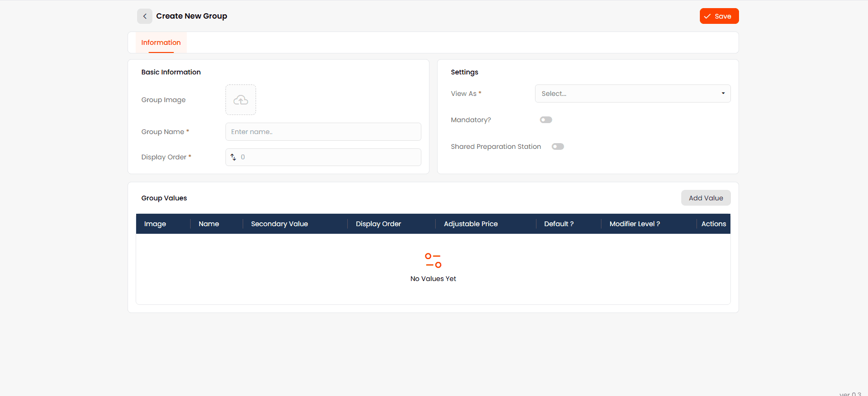Image resolution: width=868 pixels, height=396 pixels.
Task: Open the View As dropdown
Action: (x=632, y=94)
